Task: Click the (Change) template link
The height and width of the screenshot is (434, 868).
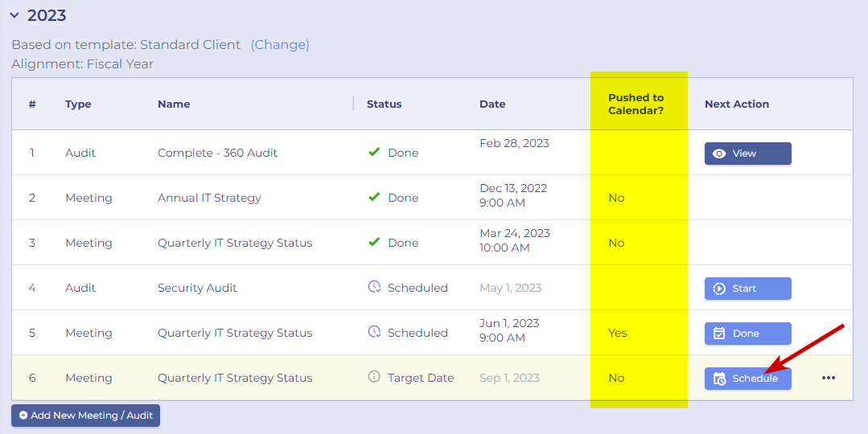Action: 280,45
